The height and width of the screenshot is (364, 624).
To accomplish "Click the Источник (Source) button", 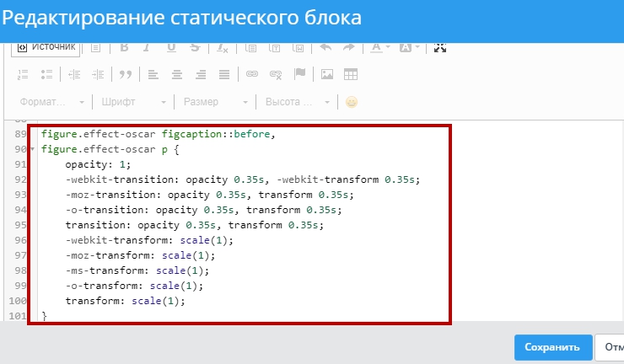I will [x=46, y=47].
